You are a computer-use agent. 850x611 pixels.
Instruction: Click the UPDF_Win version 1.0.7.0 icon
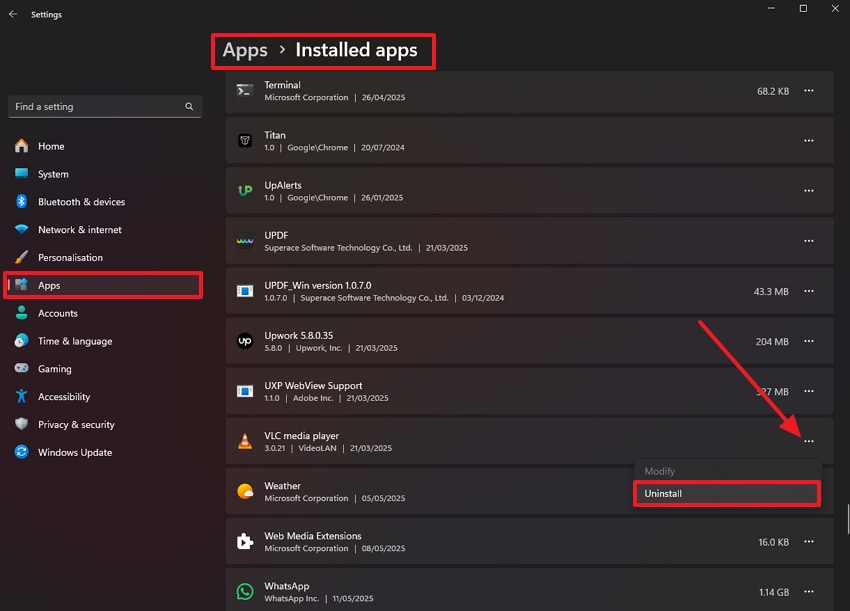(245, 291)
